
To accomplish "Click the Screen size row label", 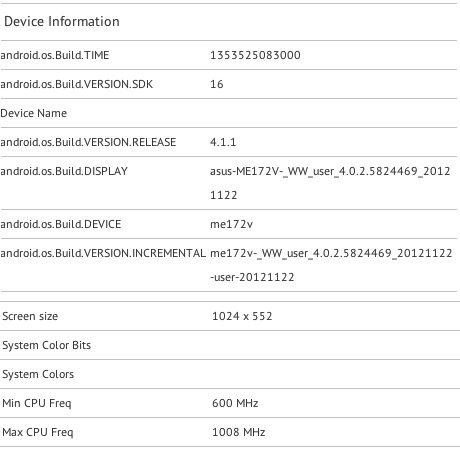I will (x=30, y=316).
